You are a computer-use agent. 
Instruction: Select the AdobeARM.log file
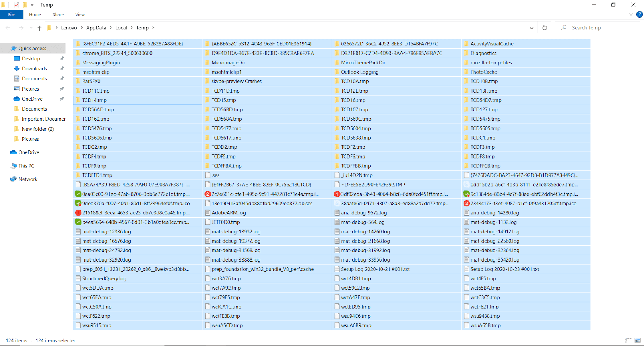point(228,213)
